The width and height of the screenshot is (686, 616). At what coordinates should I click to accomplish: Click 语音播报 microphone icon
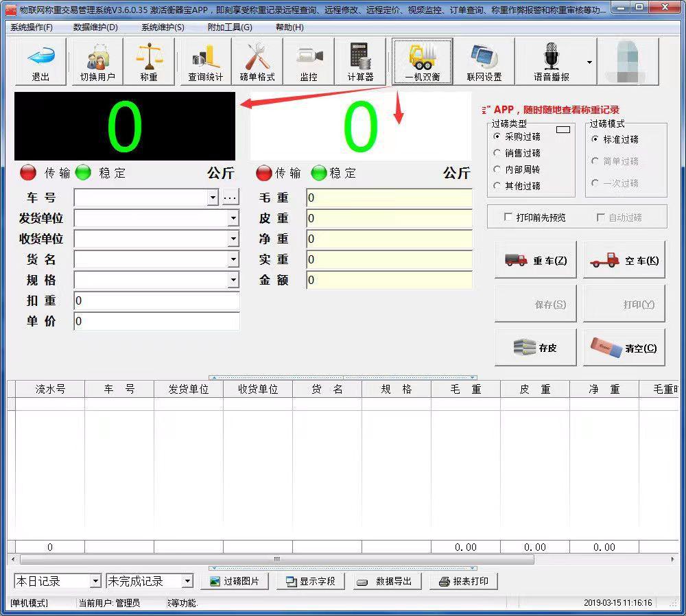552,61
